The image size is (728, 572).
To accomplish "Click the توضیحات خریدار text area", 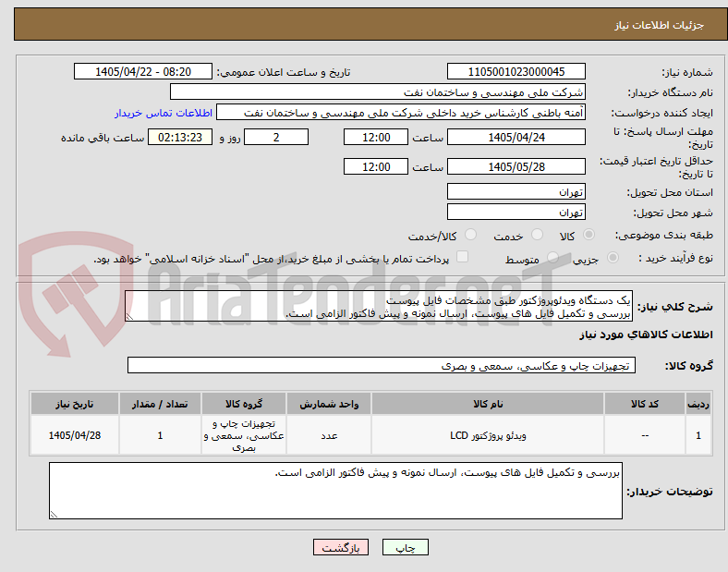I will [335, 491].
